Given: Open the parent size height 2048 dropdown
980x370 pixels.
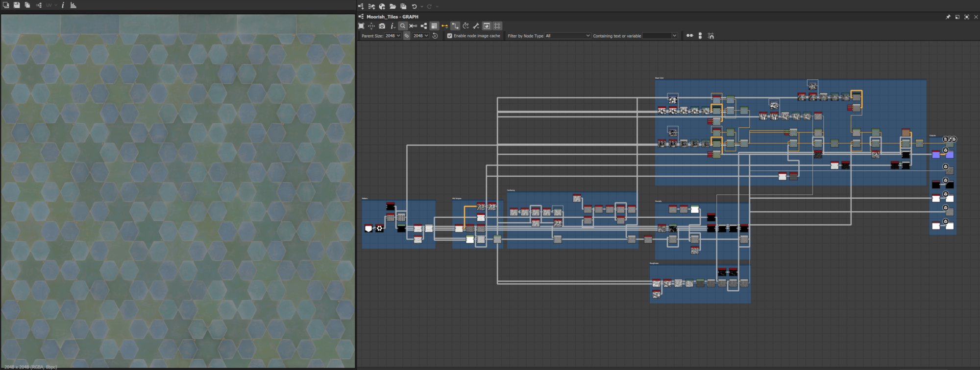Looking at the screenshot, I should pyautogui.click(x=421, y=36).
